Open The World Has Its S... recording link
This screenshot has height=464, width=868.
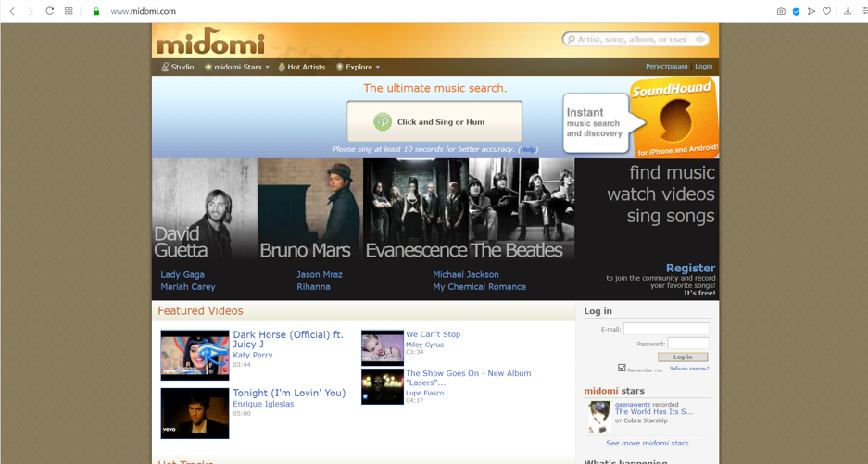654,412
